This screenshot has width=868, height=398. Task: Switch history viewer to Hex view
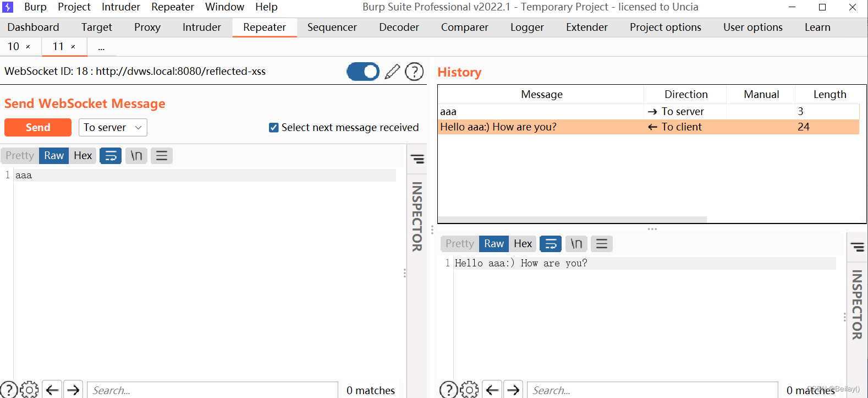pyautogui.click(x=523, y=244)
